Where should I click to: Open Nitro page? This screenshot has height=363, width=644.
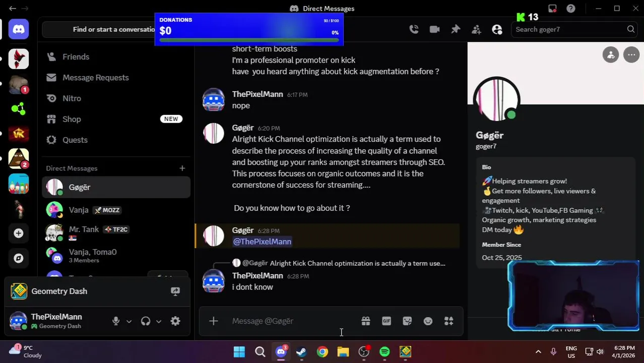(116, 98)
